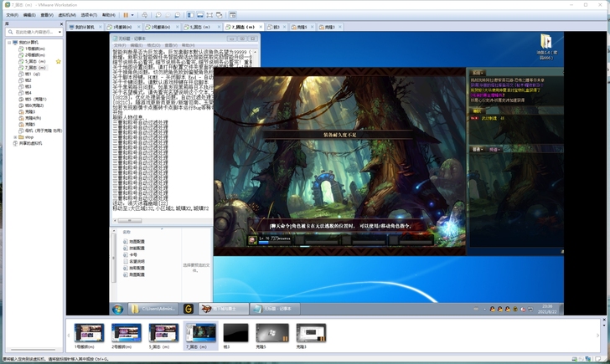Image resolution: width=610 pixels, height=364 pixels.
Task: Open the power options dropdown arrow beside pause
Action: (132, 15)
